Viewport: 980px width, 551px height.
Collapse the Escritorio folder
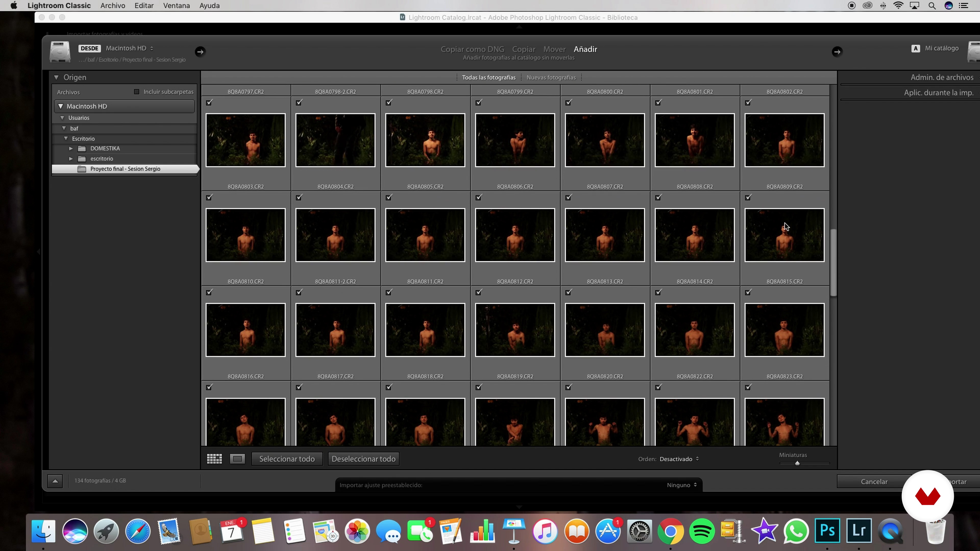pos(66,139)
